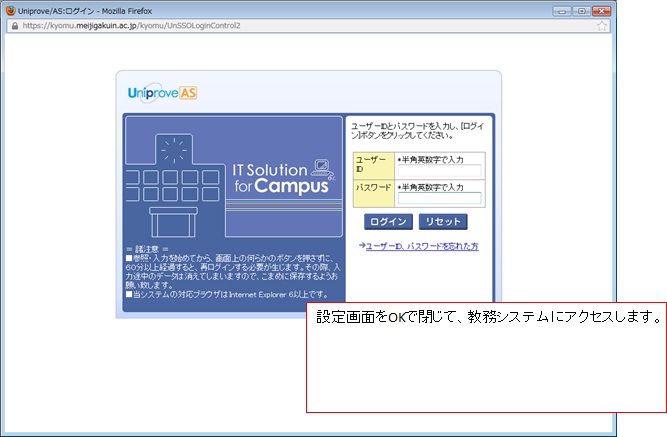Screen dimensions: 667x437
Task: Click the login instruction text above the form
Action: tap(418, 131)
